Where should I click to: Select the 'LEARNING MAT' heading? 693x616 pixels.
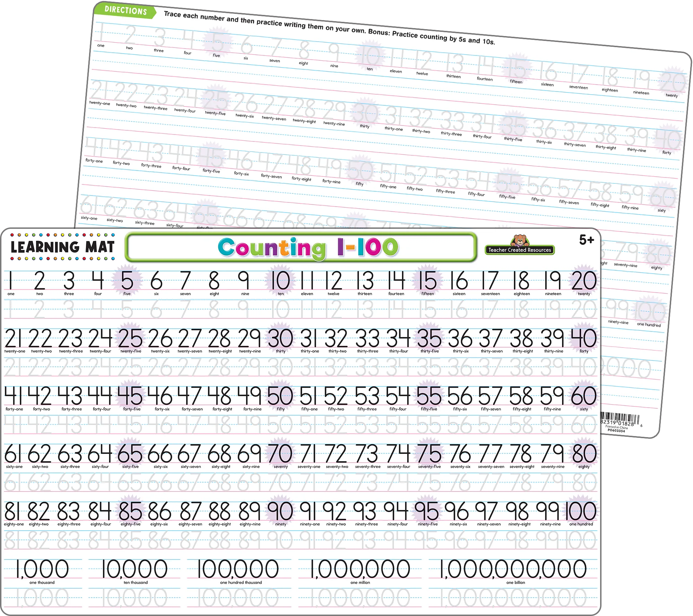(x=62, y=247)
